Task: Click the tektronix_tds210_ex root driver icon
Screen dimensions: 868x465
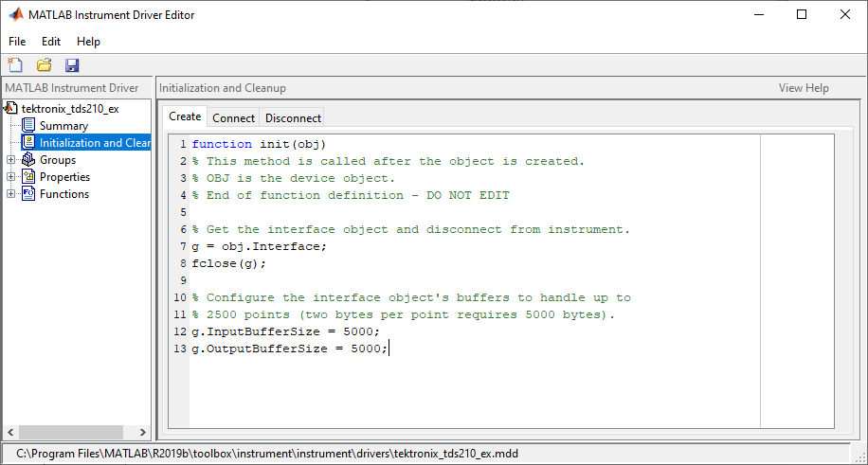Action: pos(12,108)
